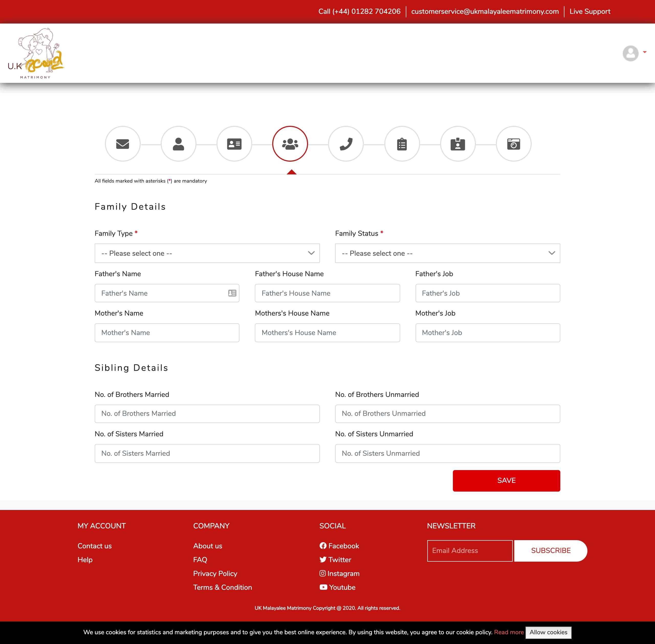
Task: Expand the Family Type dropdown
Action: pyautogui.click(x=207, y=253)
